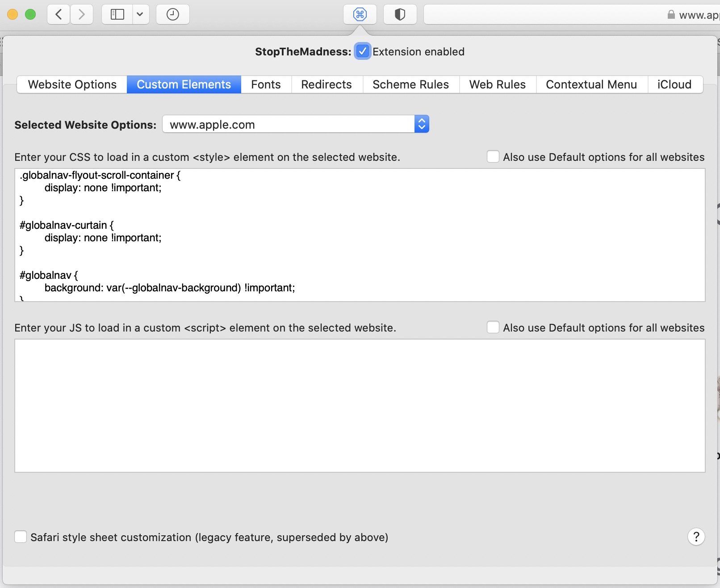
Task: Open the sidebar options chevron menu
Action: pyautogui.click(x=141, y=14)
